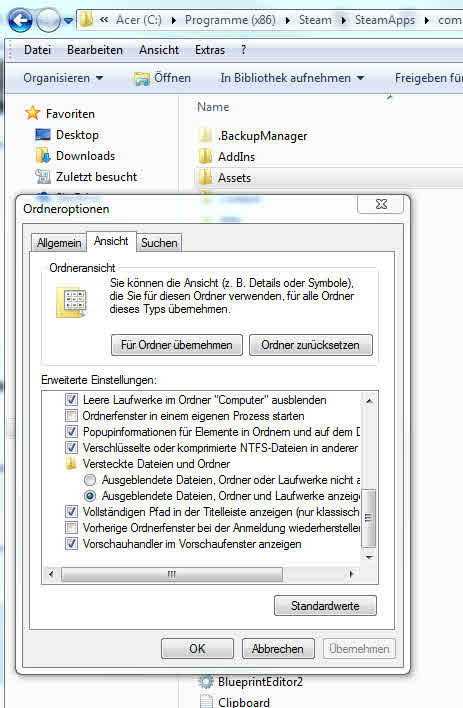This screenshot has width=463, height=708.
Task: Select Ausgeblendete Dateien nicht anzeigen radio
Action: tap(90, 480)
